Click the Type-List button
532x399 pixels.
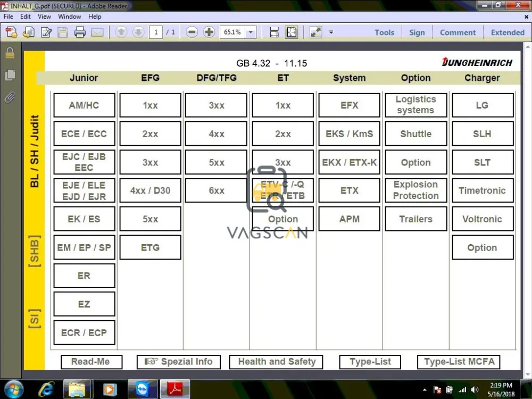click(x=370, y=362)
